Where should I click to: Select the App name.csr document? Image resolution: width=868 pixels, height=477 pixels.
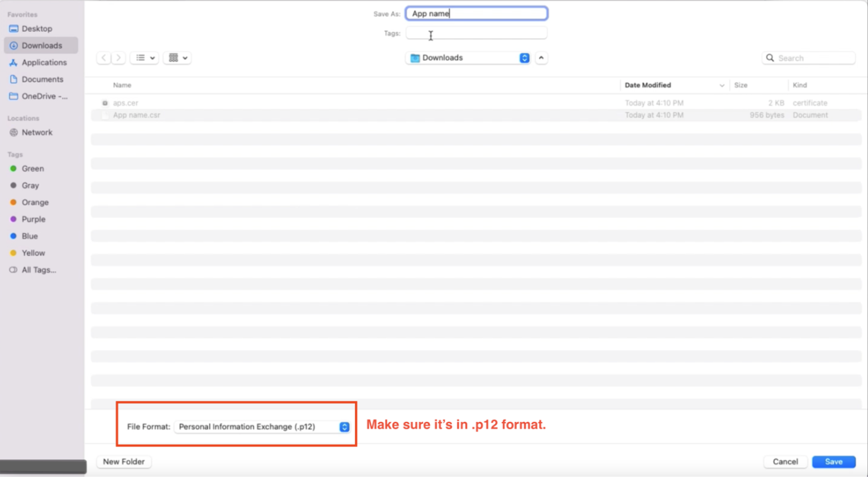click(x=136, y=114)
